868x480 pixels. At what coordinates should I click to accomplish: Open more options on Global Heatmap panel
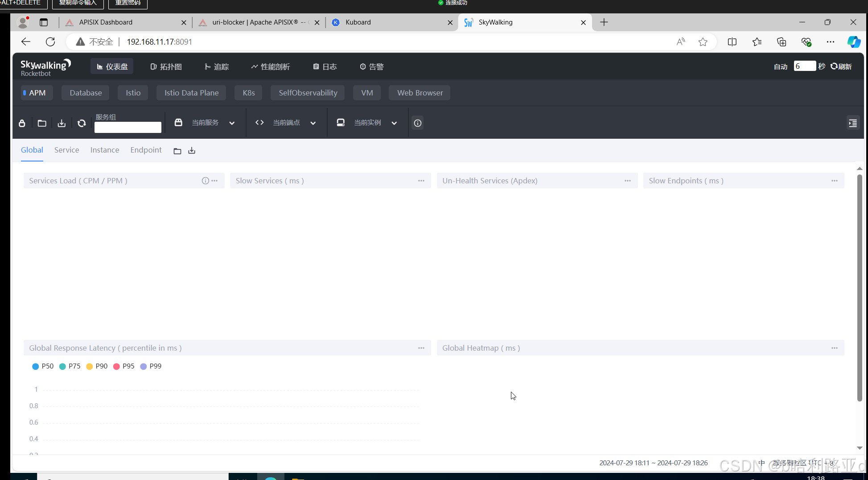(835, 348)
